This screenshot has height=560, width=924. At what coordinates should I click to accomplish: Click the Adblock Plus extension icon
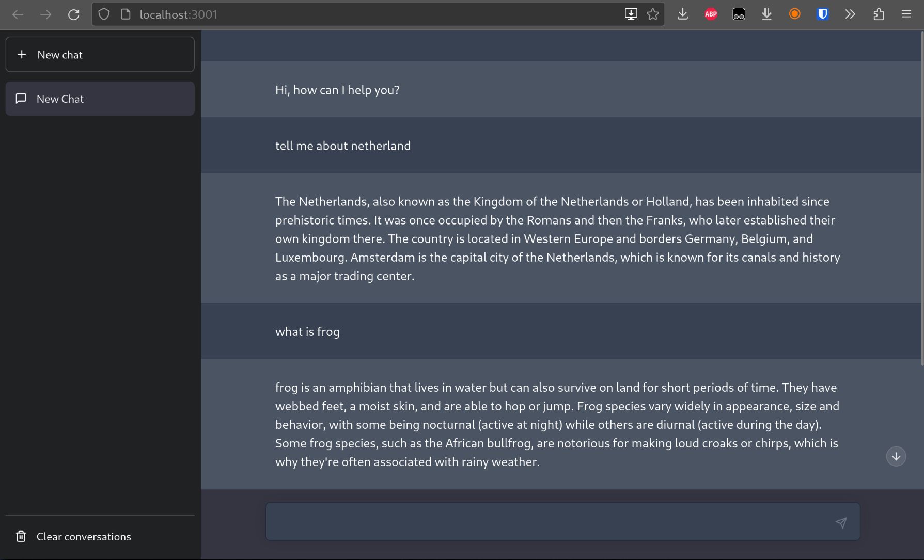pos(711,14)
